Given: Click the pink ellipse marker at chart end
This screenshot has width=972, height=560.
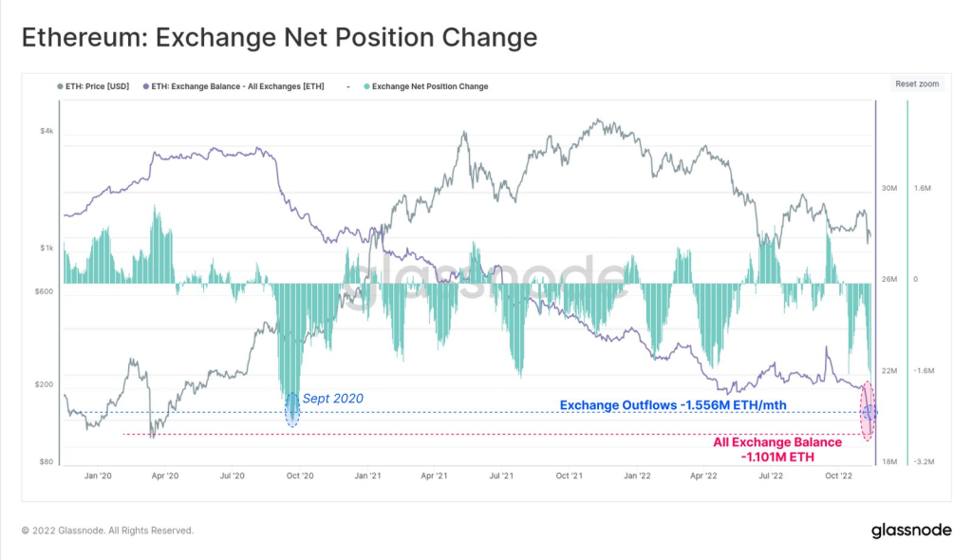Looking at the screenshot, I should (868, 411).
